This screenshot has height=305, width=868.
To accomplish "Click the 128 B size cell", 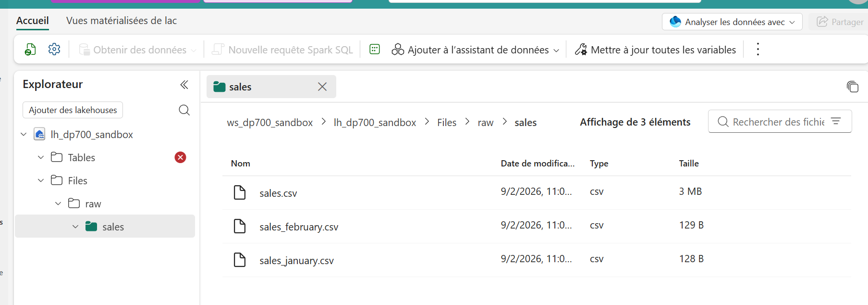I will [691, 259].
